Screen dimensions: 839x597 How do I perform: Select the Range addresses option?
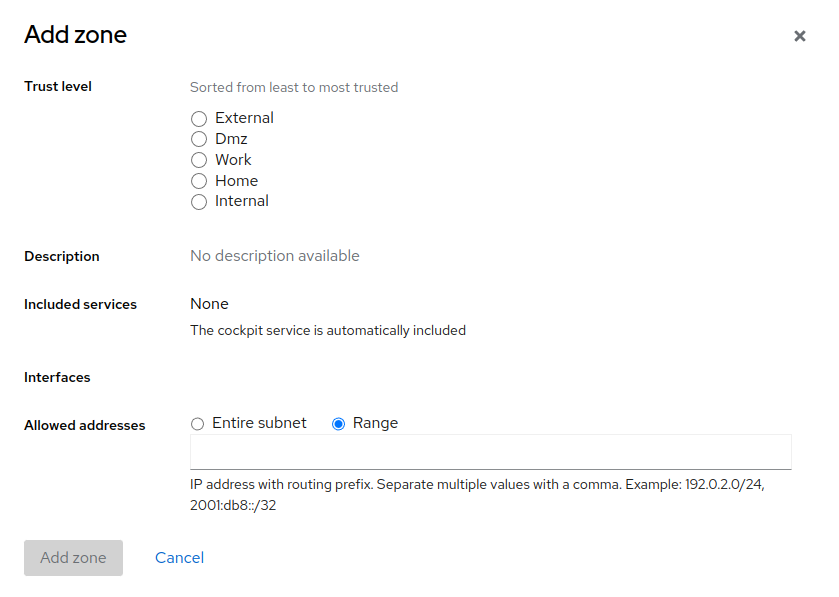click(x=339, y=424)
